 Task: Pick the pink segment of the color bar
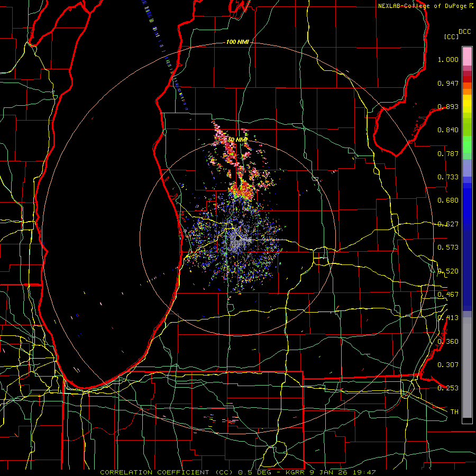pos(467,56)
